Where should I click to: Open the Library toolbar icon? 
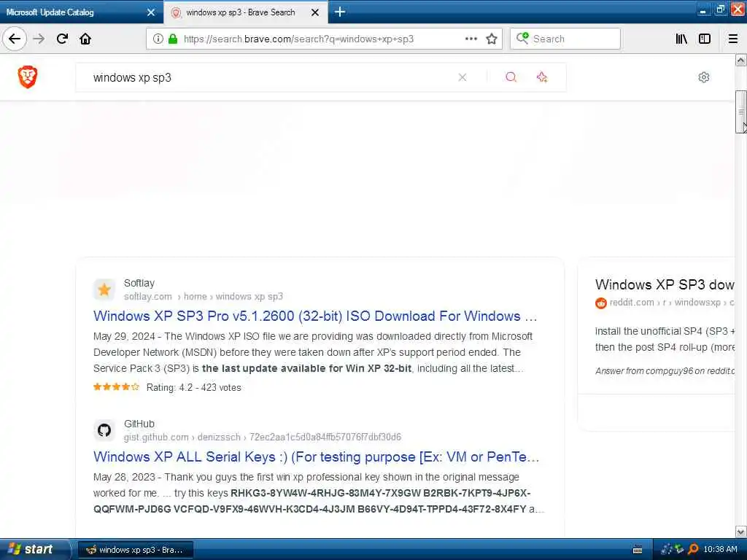coord(681,39)
